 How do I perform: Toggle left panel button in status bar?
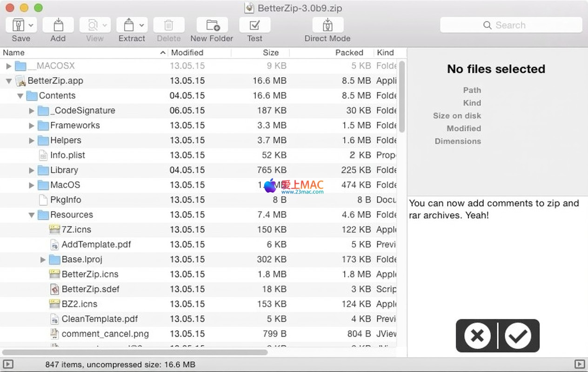point(8,364)
